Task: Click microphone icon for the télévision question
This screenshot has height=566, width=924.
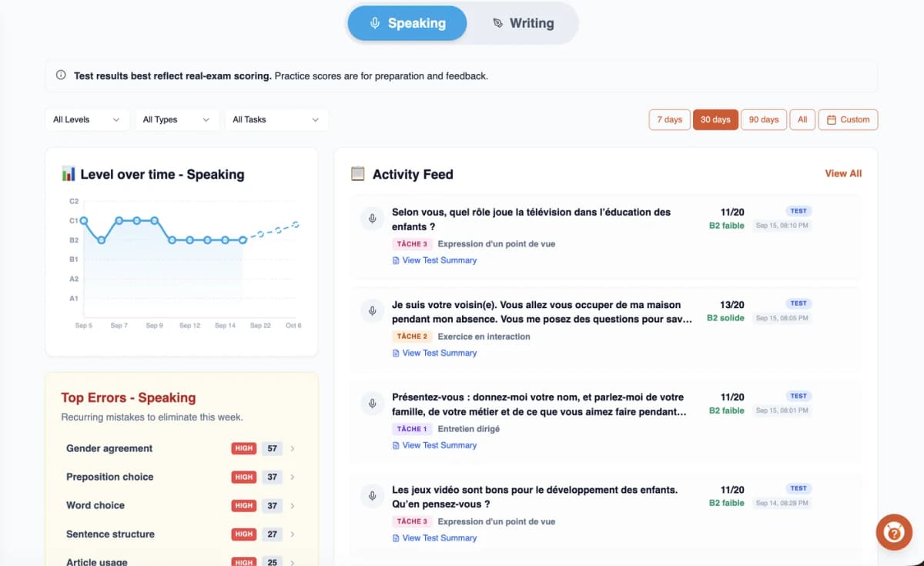Action: point(373,219)
